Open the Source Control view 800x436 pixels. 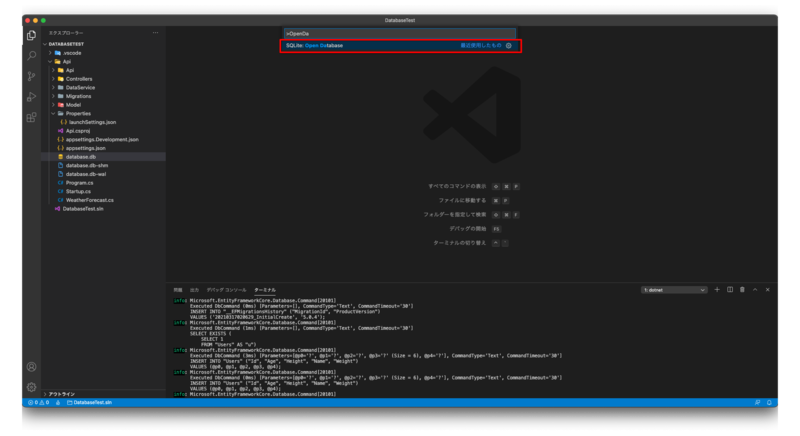(x=32, y=76)
